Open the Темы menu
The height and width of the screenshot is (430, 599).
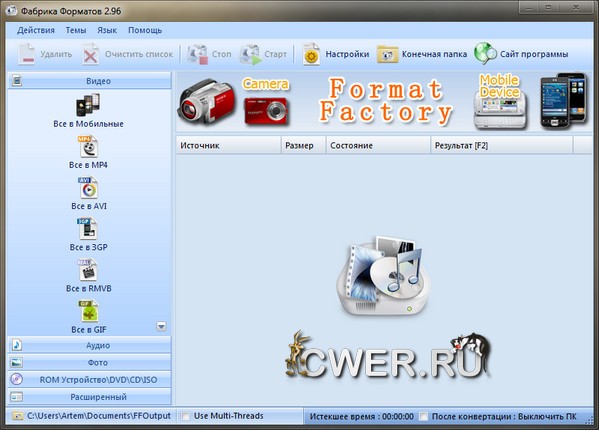76,30
